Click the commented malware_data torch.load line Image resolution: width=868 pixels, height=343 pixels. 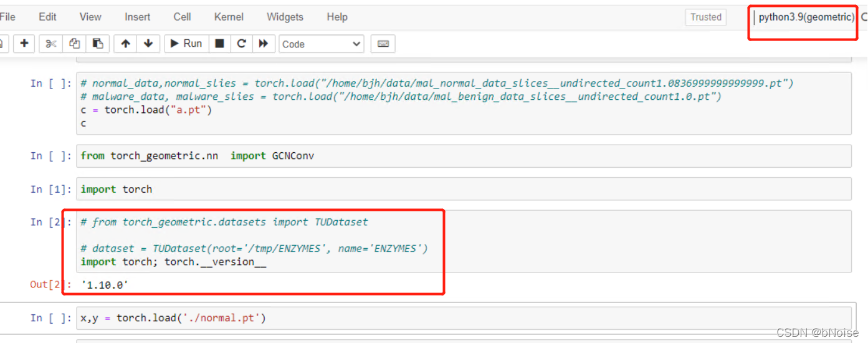(x=401, y=96)
